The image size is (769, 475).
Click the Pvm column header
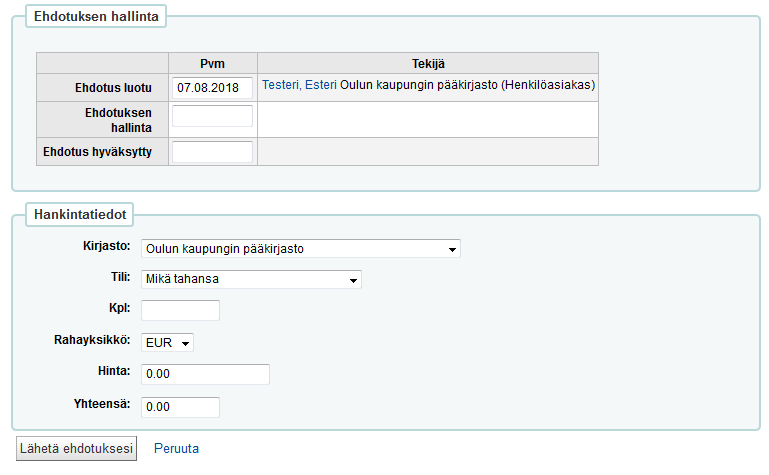212,64
